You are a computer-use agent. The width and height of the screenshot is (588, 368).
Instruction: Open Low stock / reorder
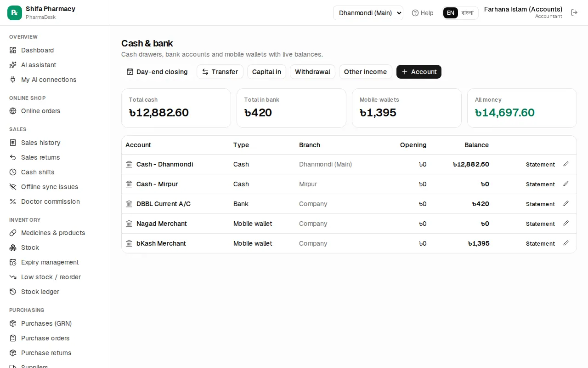(x=55, y=277)
